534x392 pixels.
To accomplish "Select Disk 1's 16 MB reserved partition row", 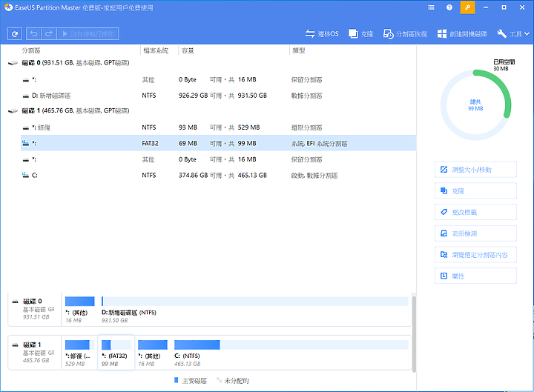I will point(218,159).
